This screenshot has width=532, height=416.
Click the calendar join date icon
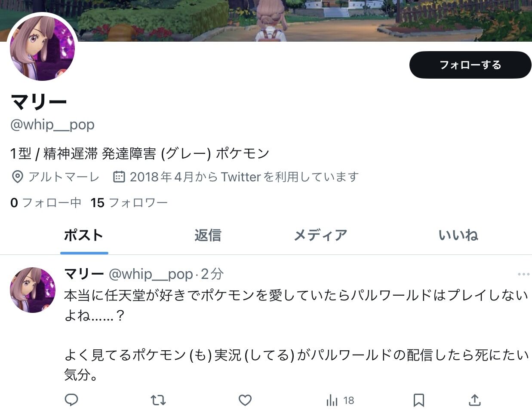point(119,177)
